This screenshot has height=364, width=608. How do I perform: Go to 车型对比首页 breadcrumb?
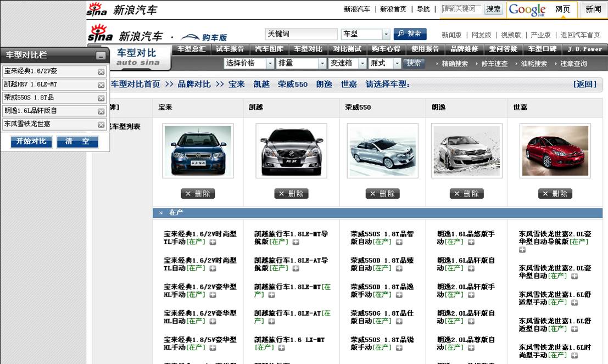point(135,84)
